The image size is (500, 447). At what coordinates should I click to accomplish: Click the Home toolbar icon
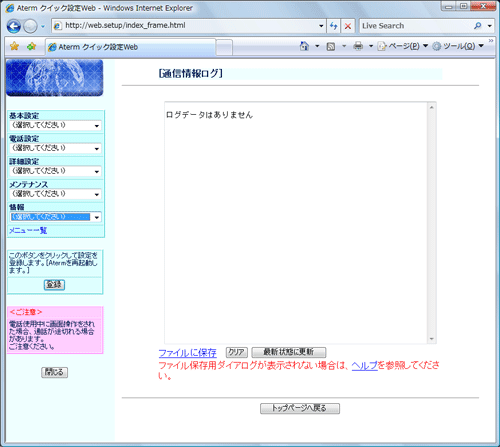[304, 46]
